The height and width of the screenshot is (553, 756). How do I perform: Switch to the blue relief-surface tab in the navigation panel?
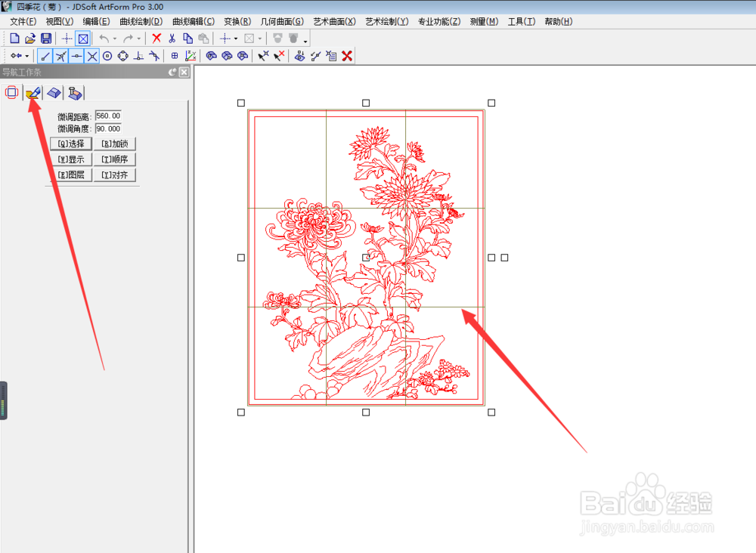click(54, 92)
